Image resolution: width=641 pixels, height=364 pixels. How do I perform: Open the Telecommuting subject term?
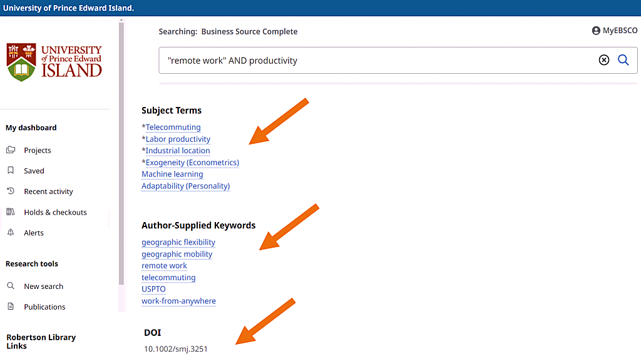(x=173, y=128)
